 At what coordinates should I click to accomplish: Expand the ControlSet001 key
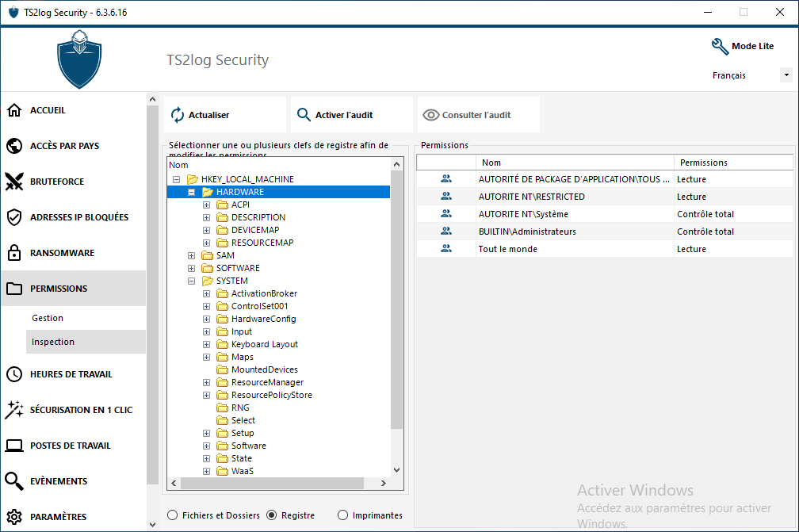pos(206,306)
